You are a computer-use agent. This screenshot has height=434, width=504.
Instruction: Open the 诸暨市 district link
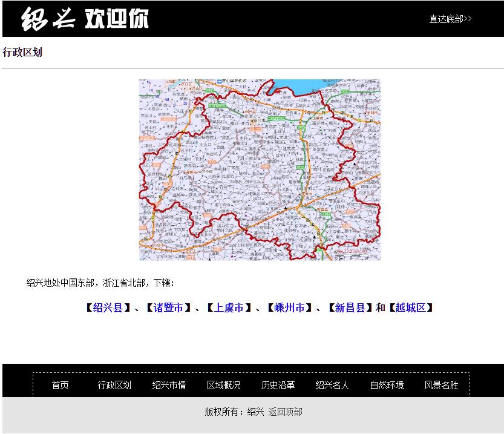pyautogui.click(x=168, y=307)
